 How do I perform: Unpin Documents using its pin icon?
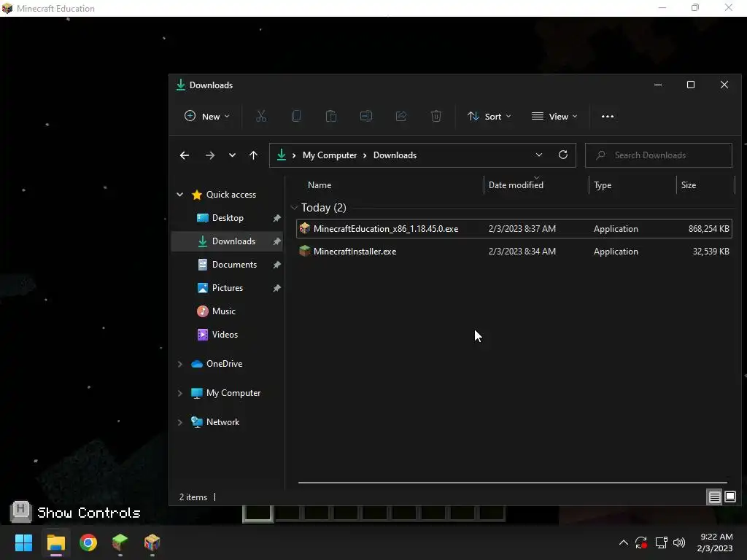pos(276,265)
